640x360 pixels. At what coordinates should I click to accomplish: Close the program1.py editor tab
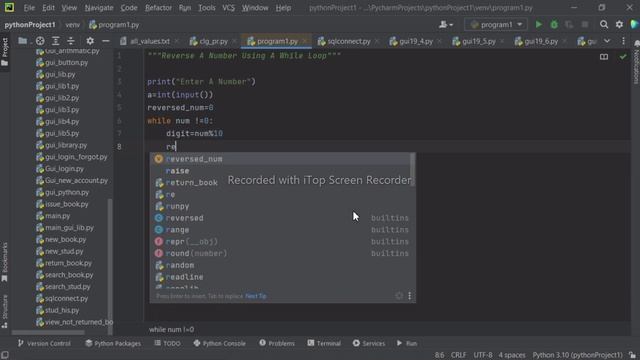coord(304,41)
